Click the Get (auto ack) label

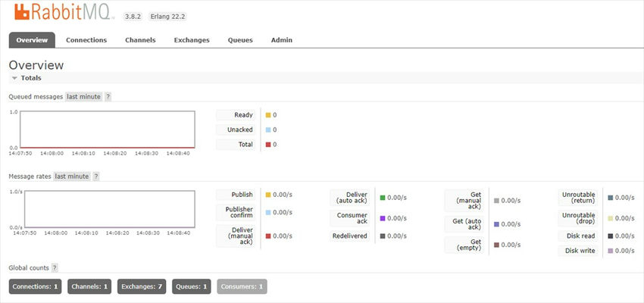(x=464, y=224)
